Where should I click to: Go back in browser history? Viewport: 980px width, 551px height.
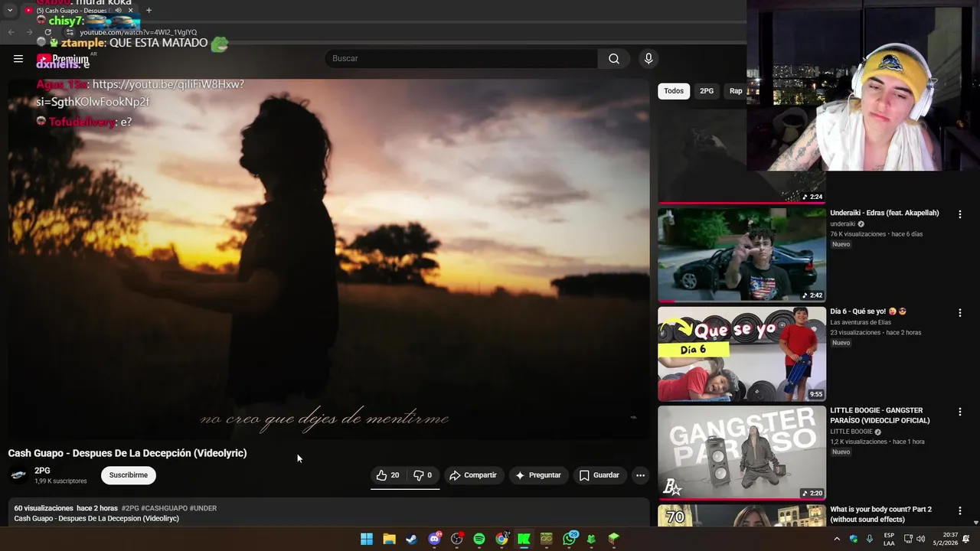(x=11, y=32)
